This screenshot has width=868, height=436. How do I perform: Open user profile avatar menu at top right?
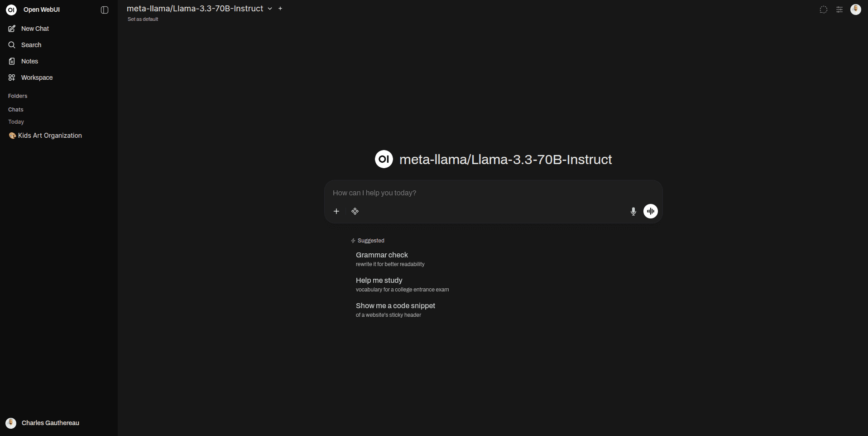click(x=855, y=10)
